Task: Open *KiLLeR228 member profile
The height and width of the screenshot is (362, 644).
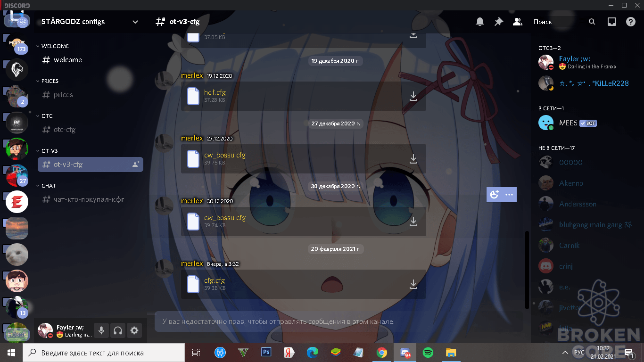Action: [x=585, y=83]
